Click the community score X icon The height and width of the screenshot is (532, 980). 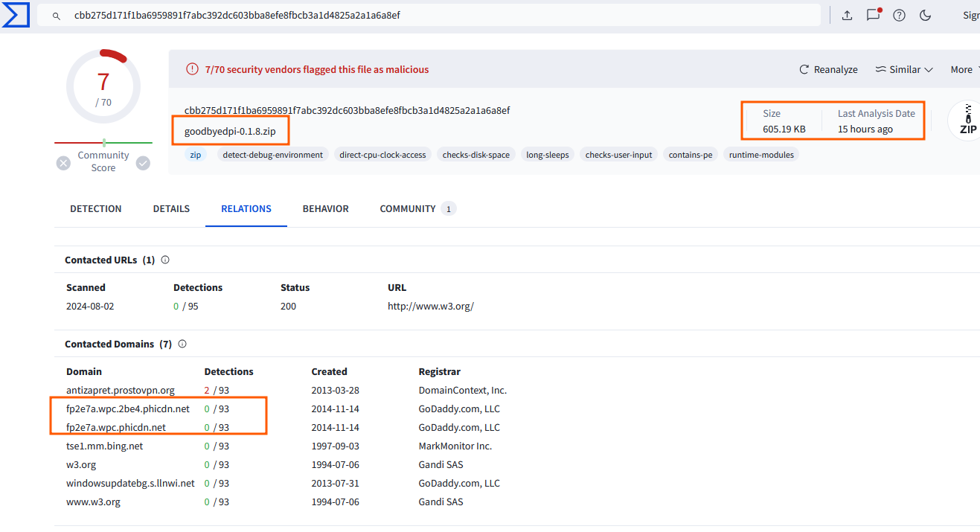pos(64,162)
